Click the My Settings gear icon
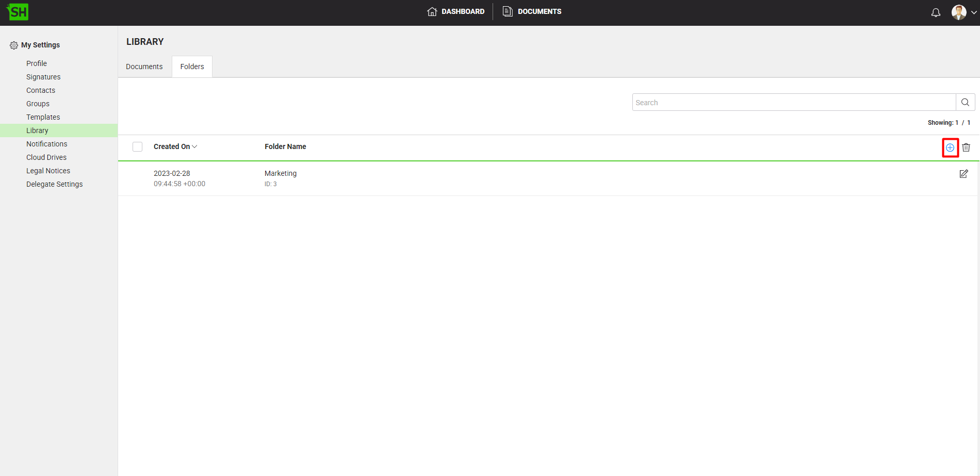 (14, 45)
